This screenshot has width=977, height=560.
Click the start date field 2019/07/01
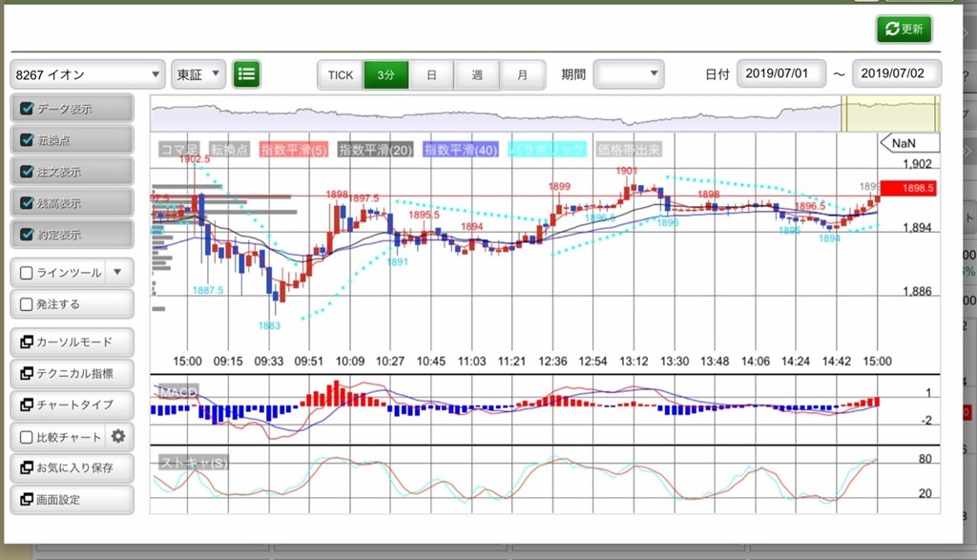pyautogui.click(x=780, y=73)
